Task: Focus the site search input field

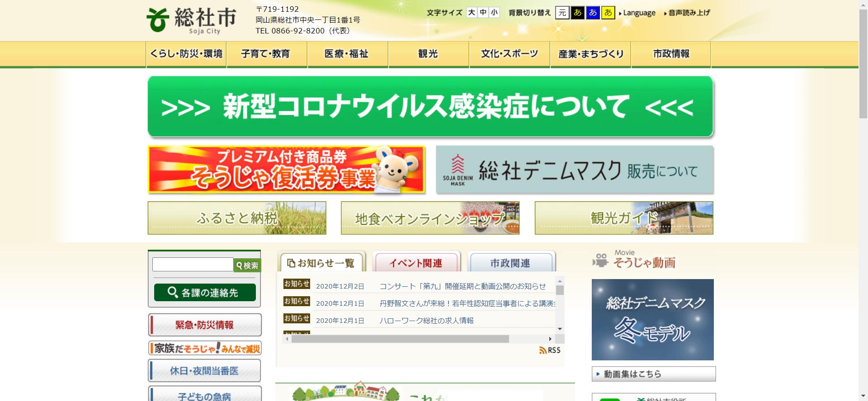Action: [193, 265]
